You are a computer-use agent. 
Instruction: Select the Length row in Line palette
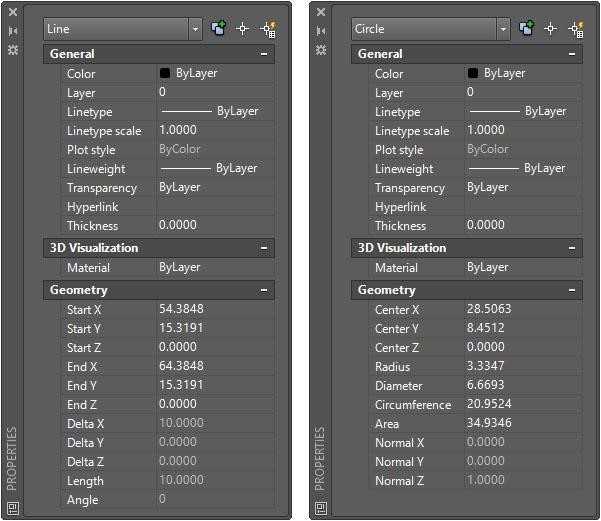[x=169, y=480]
